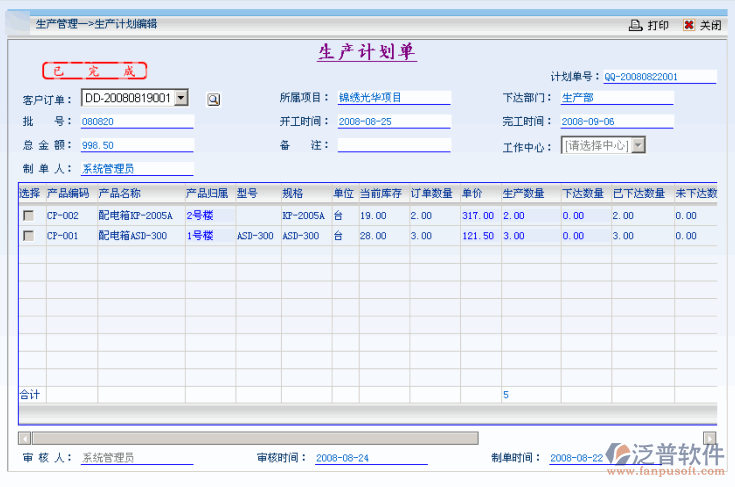This screenshot has width=735, height=487.
Task: Click the red X 关闭 icon
Action: pyautogui.click(x=689, y=25)
